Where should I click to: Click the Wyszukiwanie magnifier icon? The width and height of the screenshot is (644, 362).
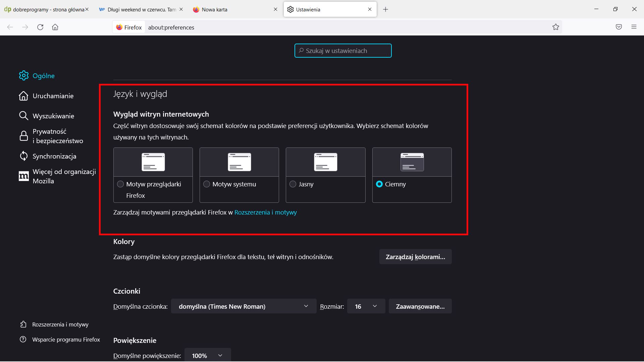[23, 116]
